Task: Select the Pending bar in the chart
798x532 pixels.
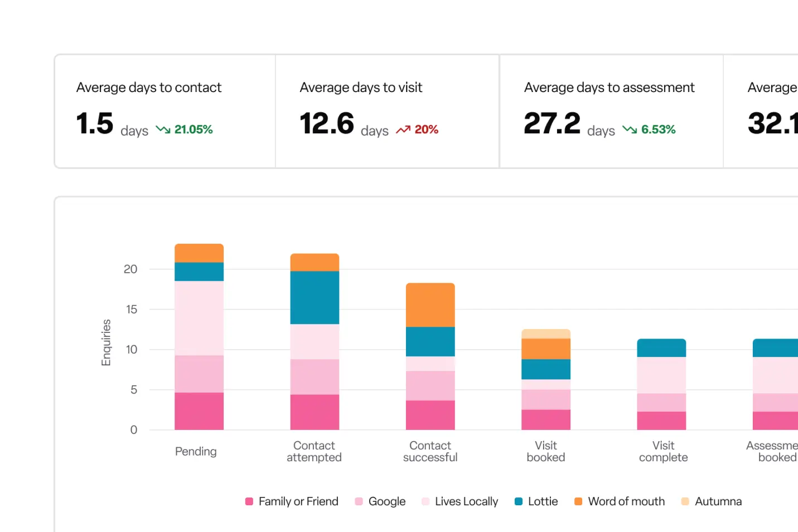Action: (199, 335)
